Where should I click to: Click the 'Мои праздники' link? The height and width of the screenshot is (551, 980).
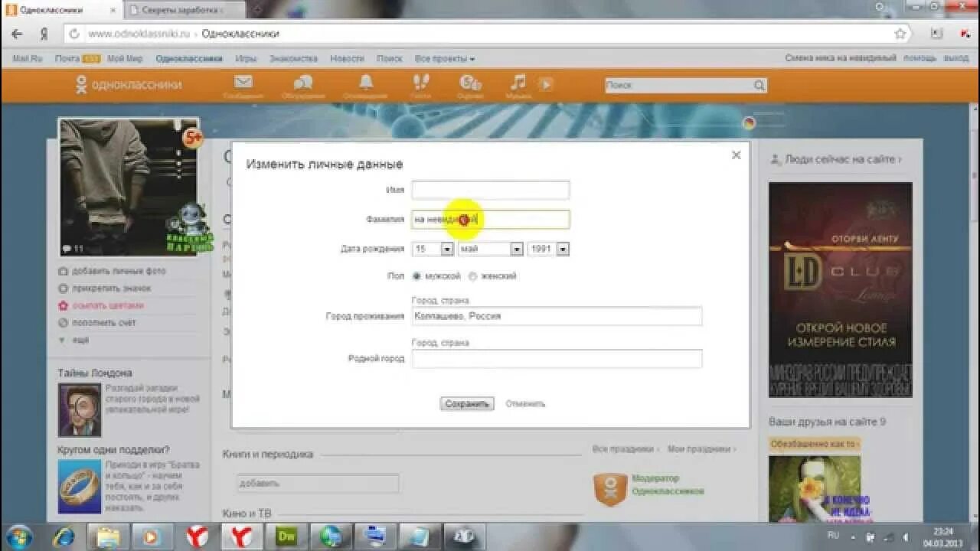click(x=701, y=449)
